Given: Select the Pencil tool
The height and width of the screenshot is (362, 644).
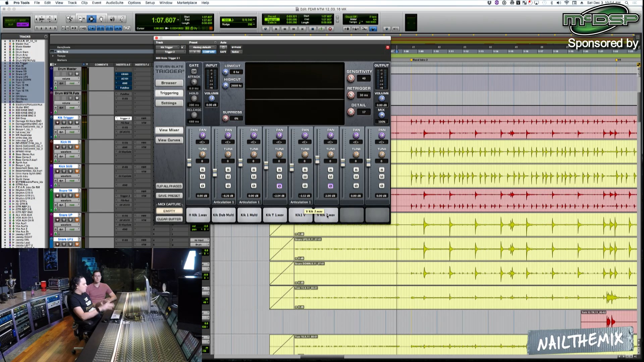Looking at the screenshot, I should 122,19.
